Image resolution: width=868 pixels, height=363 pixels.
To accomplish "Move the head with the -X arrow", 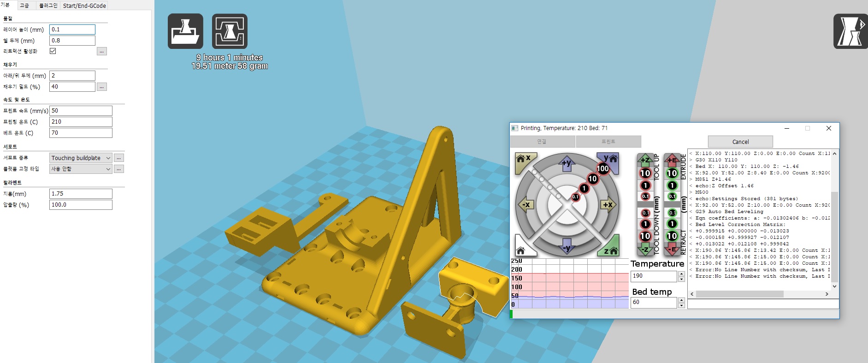I will click(x=526, y=205).
